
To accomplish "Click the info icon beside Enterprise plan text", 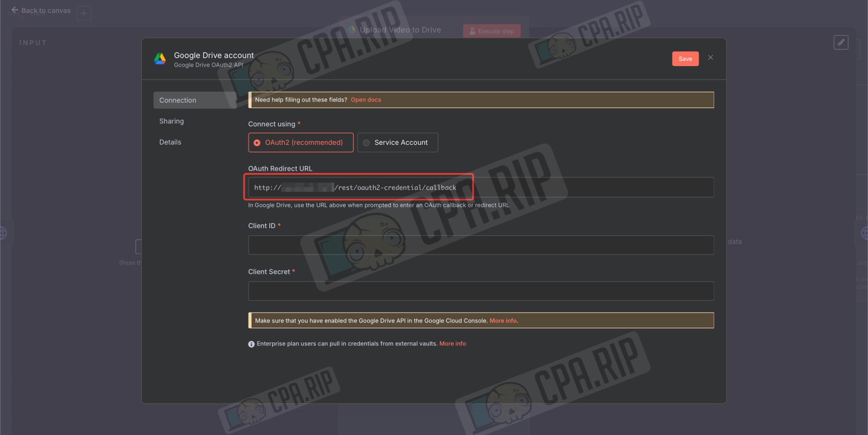I will coord(251,344).
